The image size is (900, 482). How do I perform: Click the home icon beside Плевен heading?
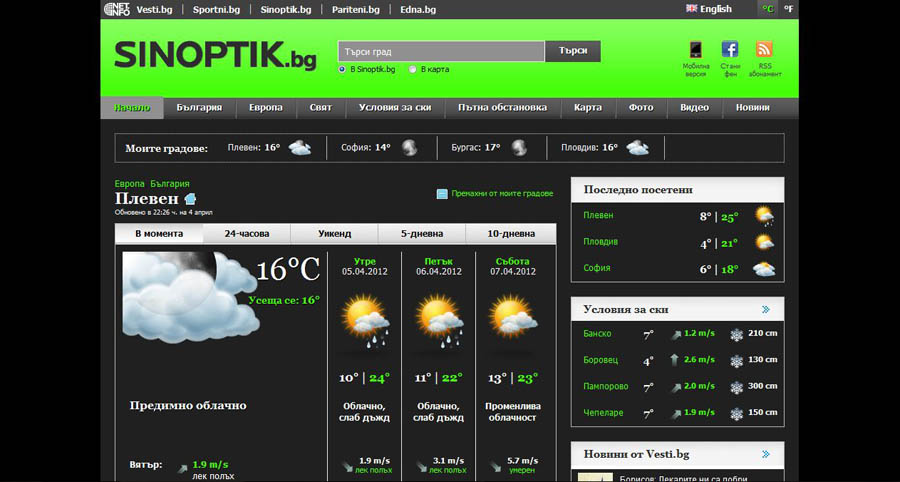(x=191, y=199)
